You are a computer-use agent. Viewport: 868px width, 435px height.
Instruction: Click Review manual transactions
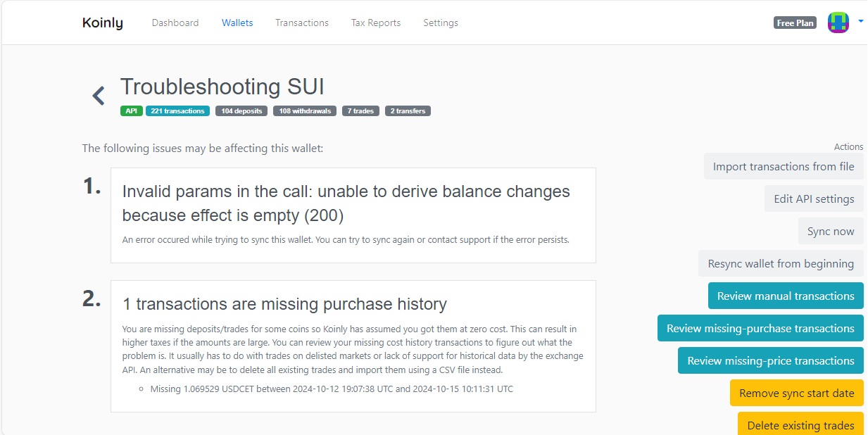[786, 296]
